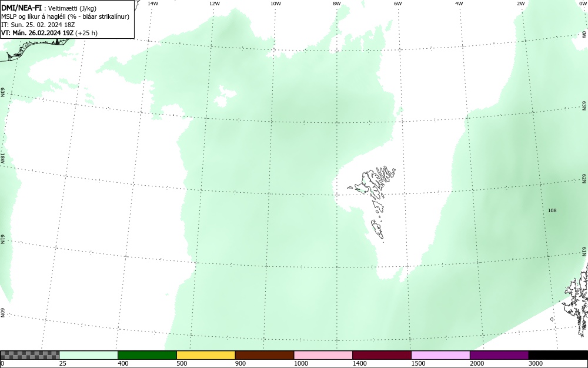Click the legend value "3000"
The width and height of the screenshot is (588, 368).
536,363
